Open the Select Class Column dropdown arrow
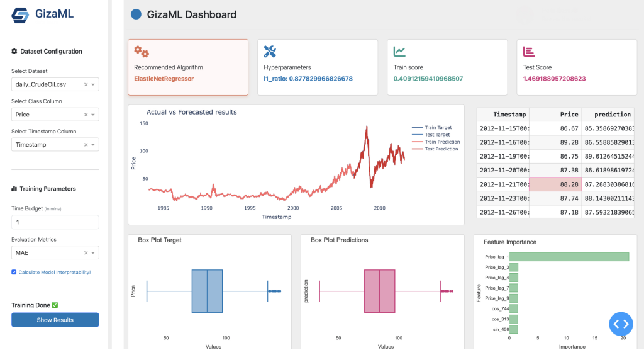644x350 pixels. coord(93,115)
